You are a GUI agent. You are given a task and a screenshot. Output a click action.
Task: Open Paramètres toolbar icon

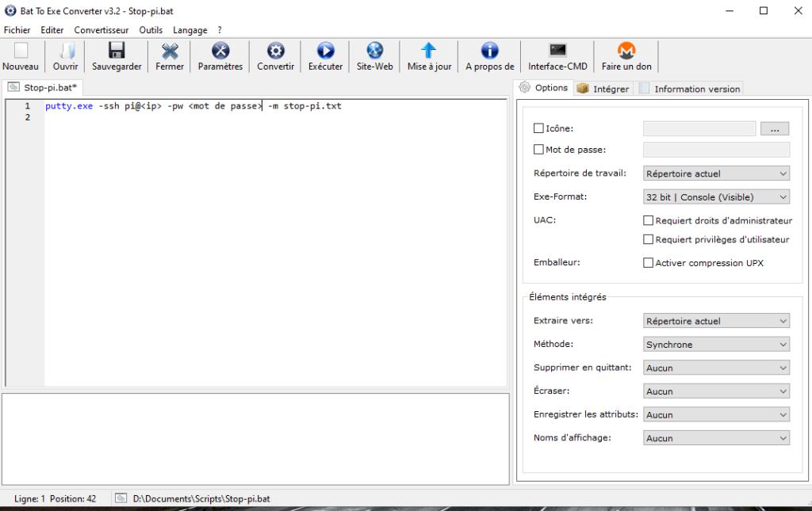pyautogui.click(x=220, y=51)
